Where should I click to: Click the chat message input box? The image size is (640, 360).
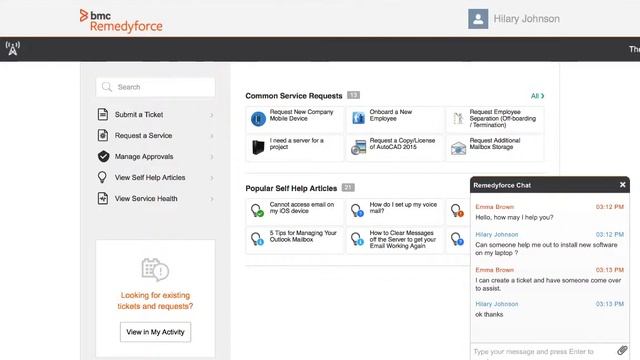click(544, 351)
